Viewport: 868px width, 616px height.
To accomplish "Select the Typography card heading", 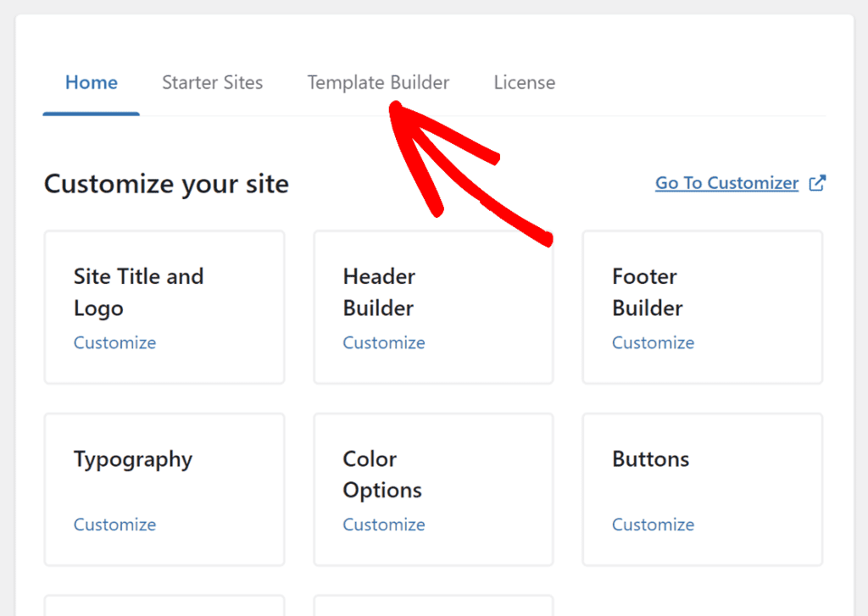I will coord(133,459).
